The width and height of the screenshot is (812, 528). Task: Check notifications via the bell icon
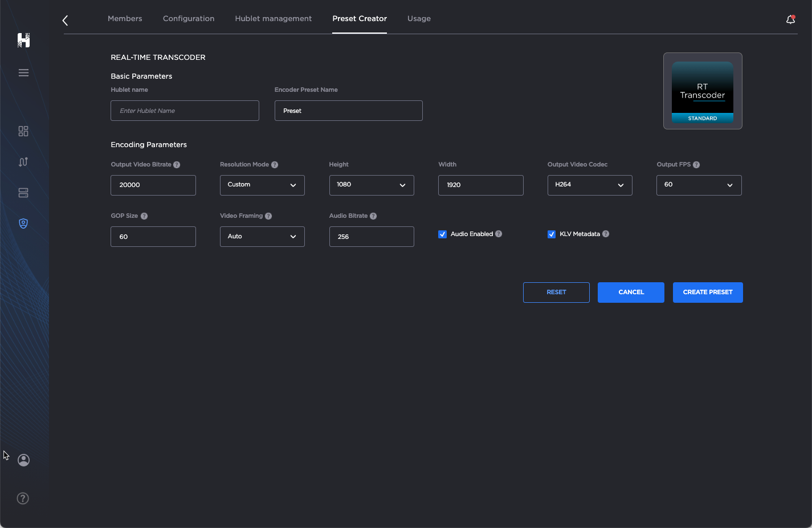tap(790, 19)
